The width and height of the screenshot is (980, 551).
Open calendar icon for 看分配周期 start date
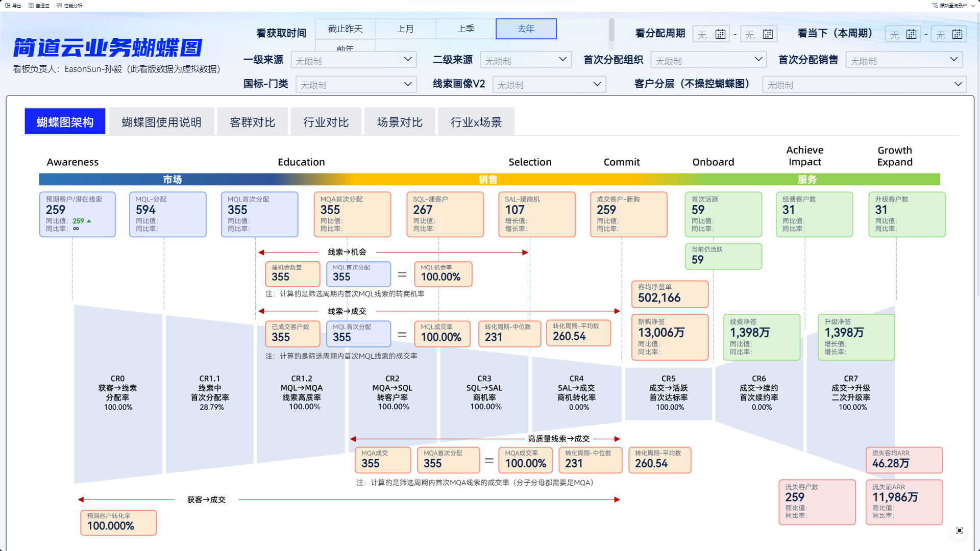[720, 34]
